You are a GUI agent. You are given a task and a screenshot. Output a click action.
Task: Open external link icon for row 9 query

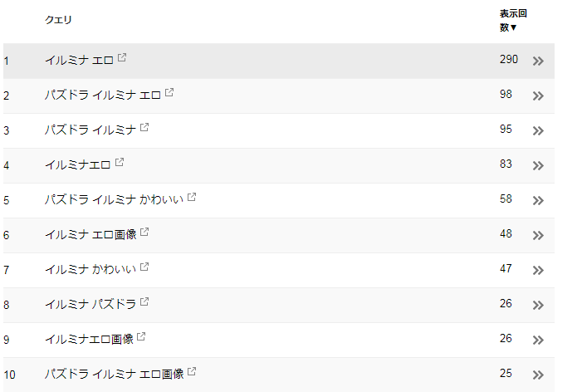point(141,336)
